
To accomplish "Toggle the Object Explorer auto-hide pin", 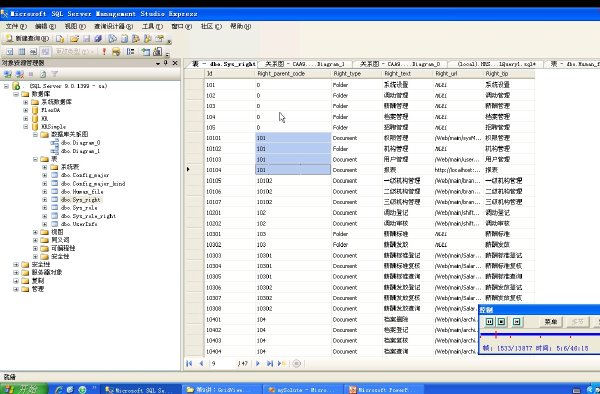I will coord(166,63).
